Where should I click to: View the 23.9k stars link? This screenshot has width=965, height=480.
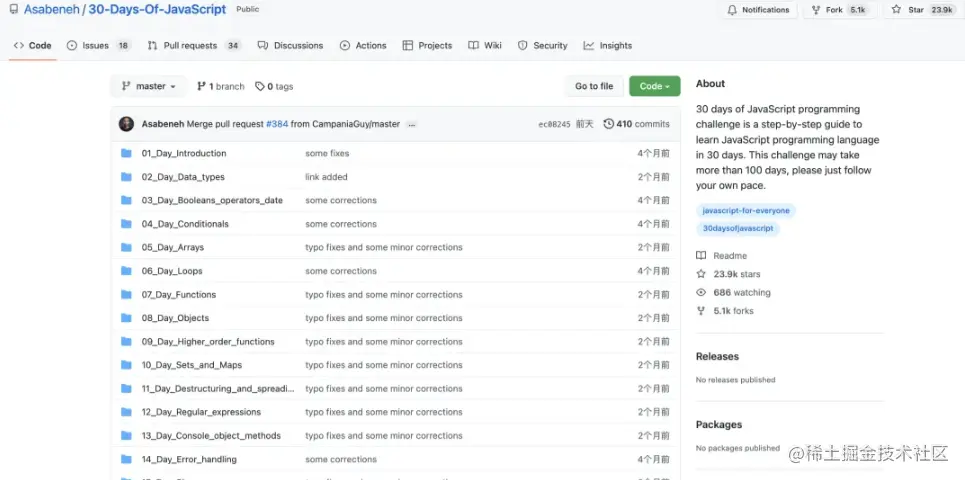pos(728,274)
